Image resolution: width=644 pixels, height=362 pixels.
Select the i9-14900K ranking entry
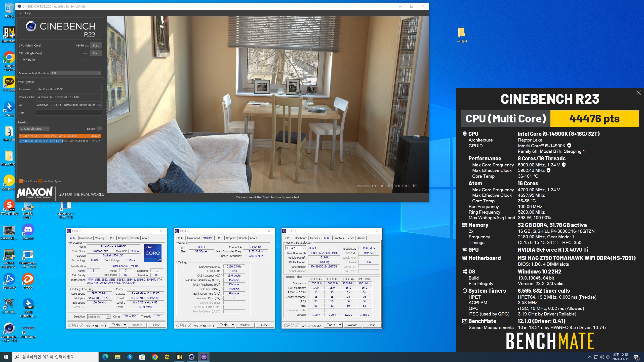pyautogui.click(x=60, y=136)
